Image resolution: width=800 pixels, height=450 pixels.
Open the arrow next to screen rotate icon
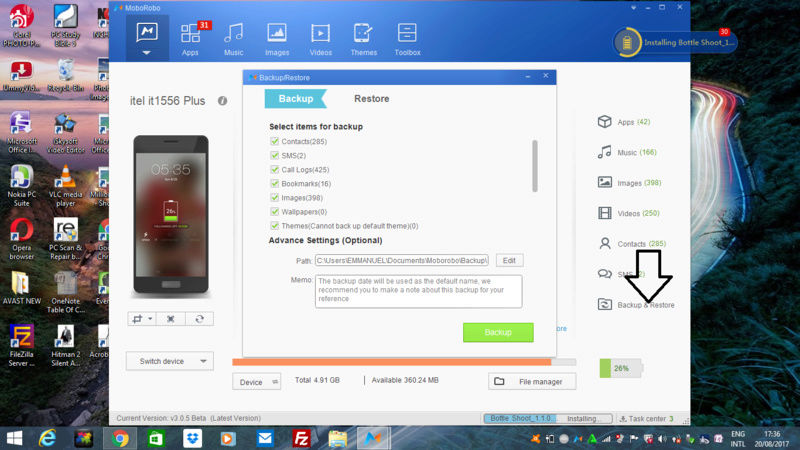pyautogui.click(x=150, y=319)
